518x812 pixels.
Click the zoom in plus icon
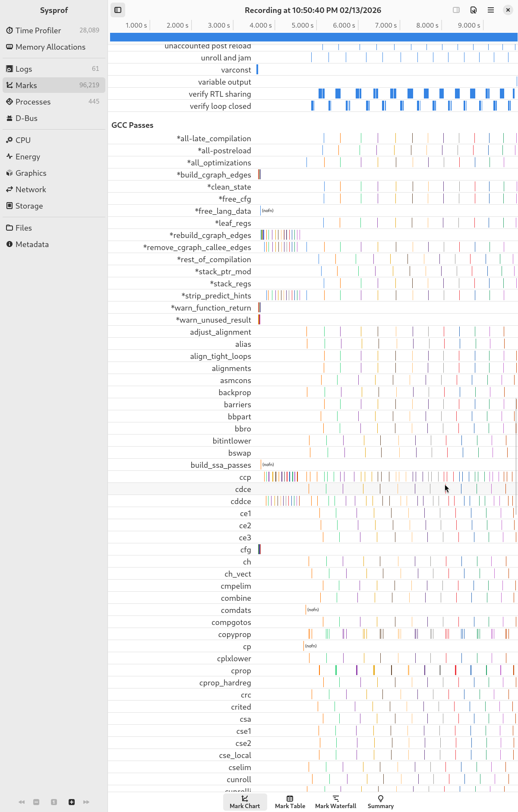point(72,802)
